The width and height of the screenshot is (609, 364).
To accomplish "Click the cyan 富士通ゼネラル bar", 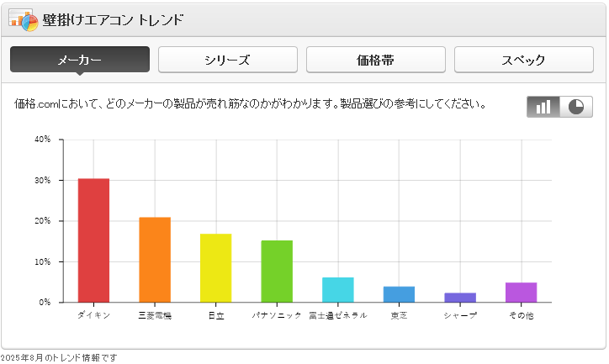I will click(x=338, y=289).
